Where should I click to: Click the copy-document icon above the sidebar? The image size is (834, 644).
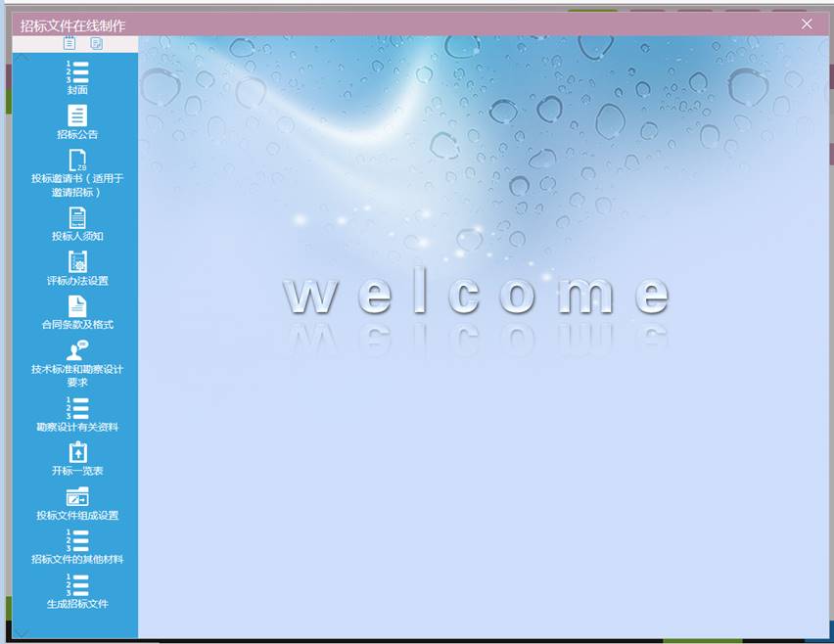[96, 44]
